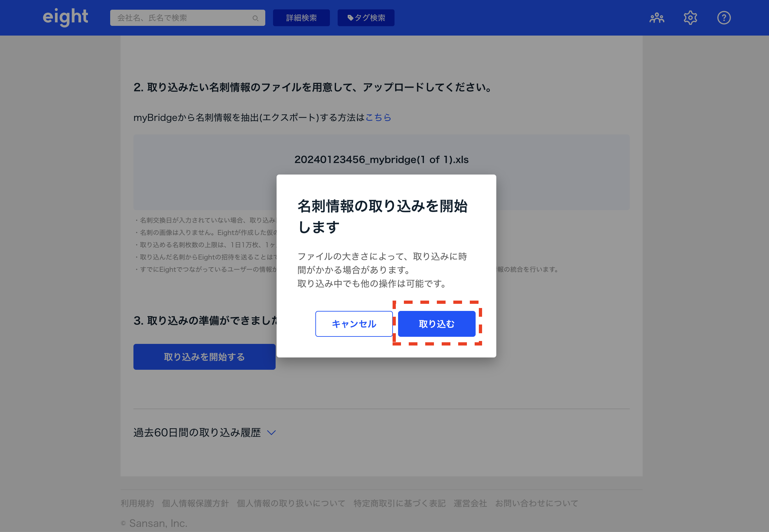This screenshot has width=769, height=532.
Task: Open お問い合わせについて footer link
Action: pos(536,503)
